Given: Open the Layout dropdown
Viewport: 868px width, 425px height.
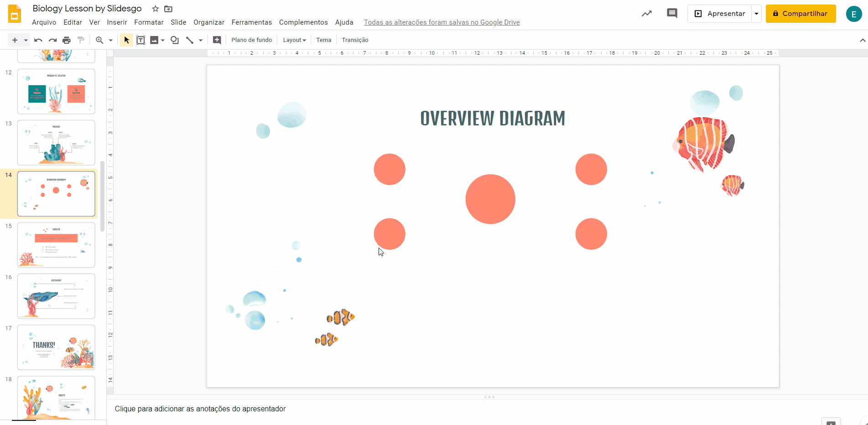Looking at the screenshot, I should click(294, 40).
